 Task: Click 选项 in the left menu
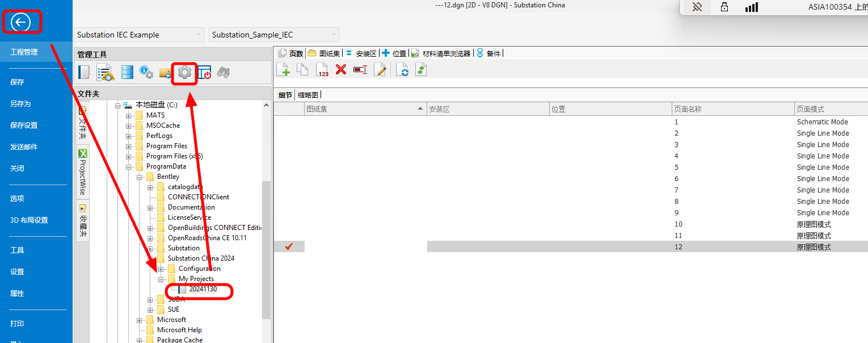(17, 198)
